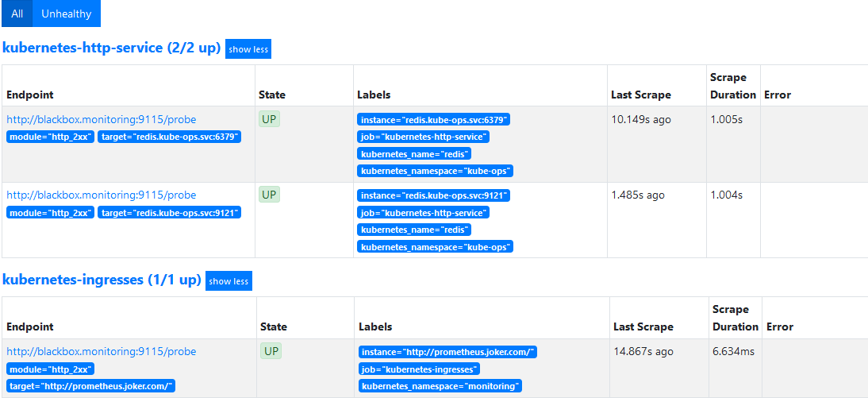Collapse kubernetes-ingresses with show less
The image size is (868, 398).
[229, 281]
